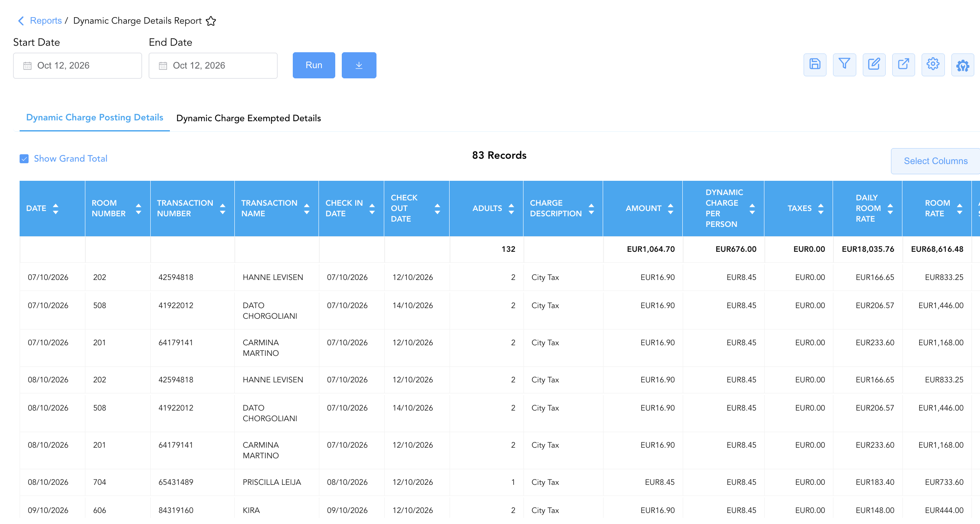Sort by Adults column
Viewport: 980px width, 524px height.
pyautogui.click(x=511, y=209)
